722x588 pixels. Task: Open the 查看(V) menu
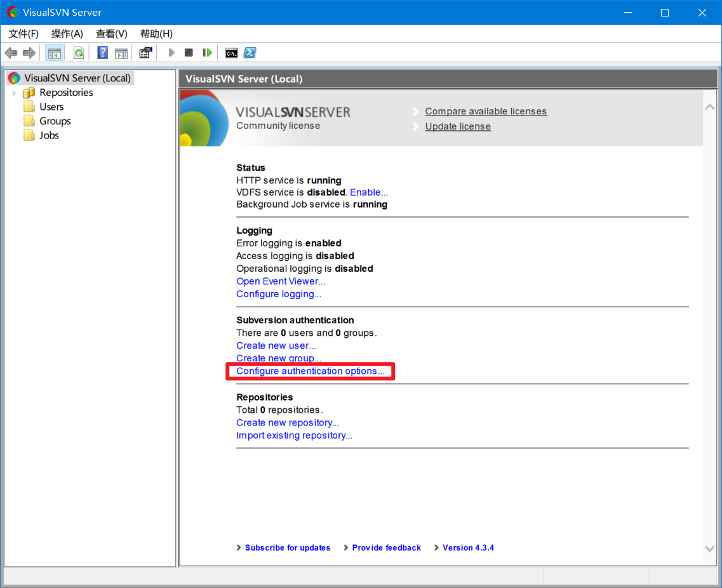111,34
